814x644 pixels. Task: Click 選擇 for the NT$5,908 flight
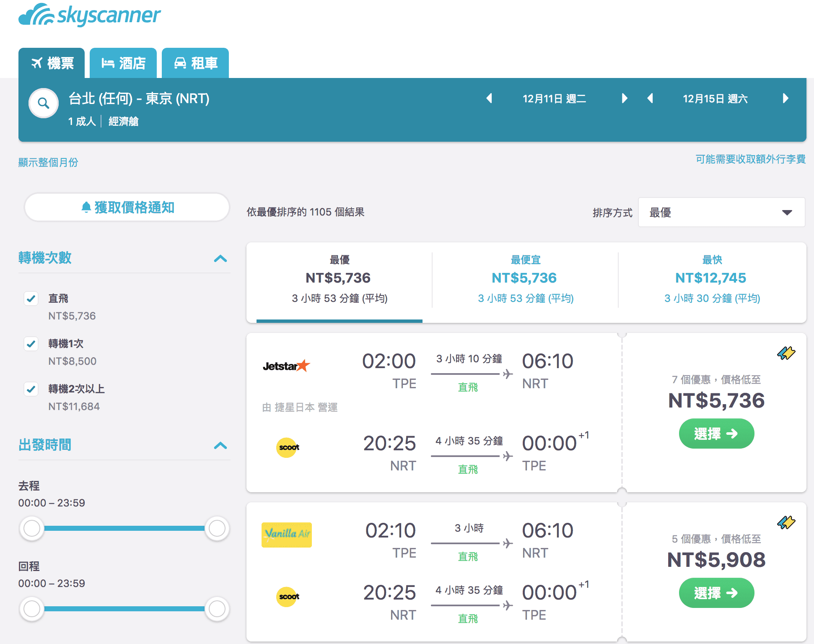(716, 593)
